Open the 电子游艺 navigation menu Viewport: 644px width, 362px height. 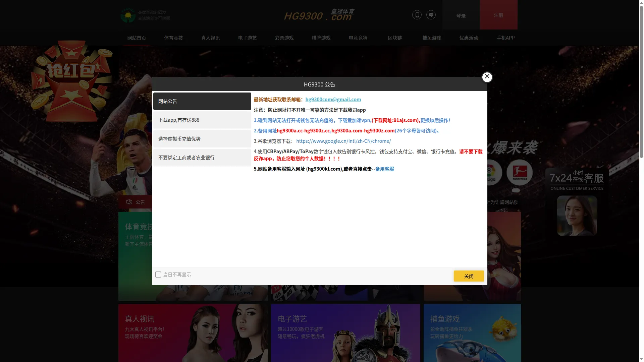point(247,38)
